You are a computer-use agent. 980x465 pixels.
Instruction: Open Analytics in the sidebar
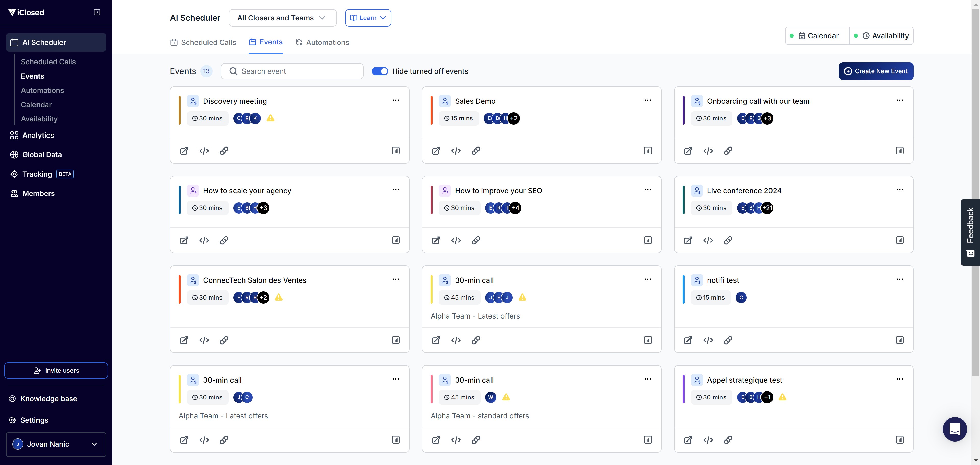(x=38, y=135)
